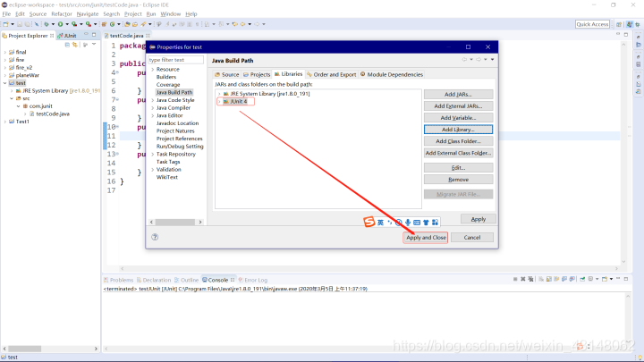Expand the Task Repository category
644x362 pixels.
point(153,155)
